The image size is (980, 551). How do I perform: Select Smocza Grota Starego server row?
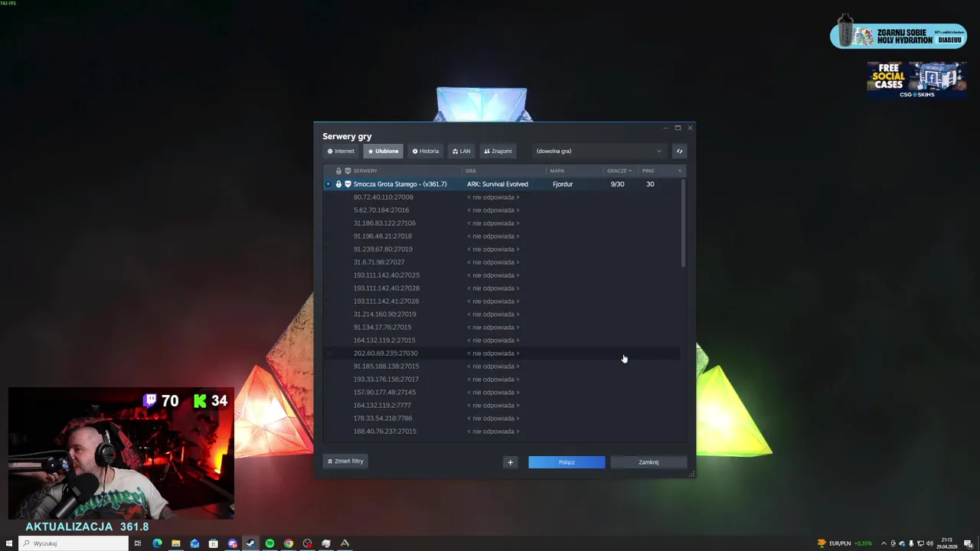pyautogui.click(x=501, y=184)
